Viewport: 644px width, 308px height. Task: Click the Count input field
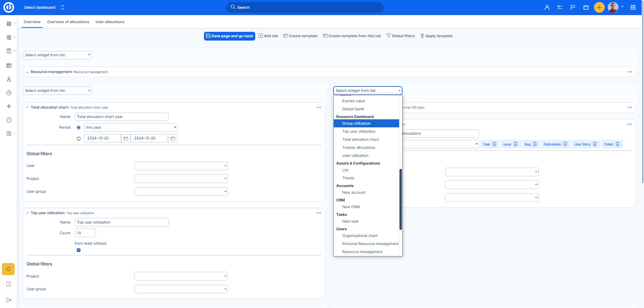click(85, 233)
